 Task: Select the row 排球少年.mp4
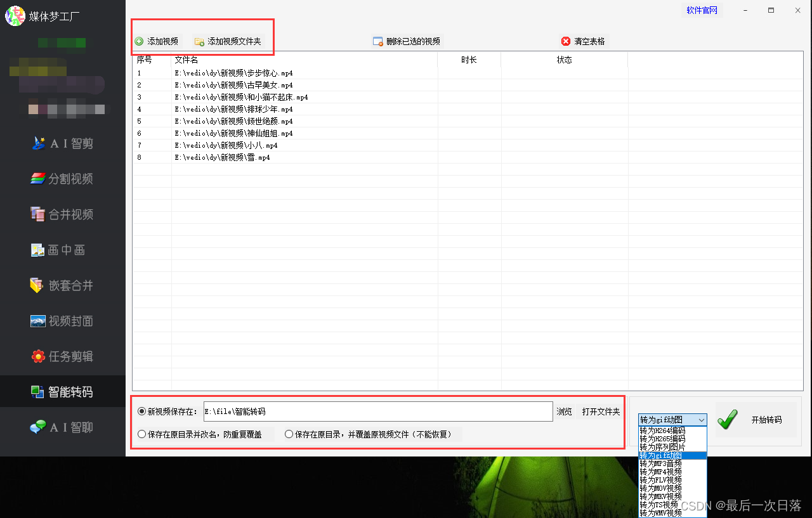click(468, 109)
